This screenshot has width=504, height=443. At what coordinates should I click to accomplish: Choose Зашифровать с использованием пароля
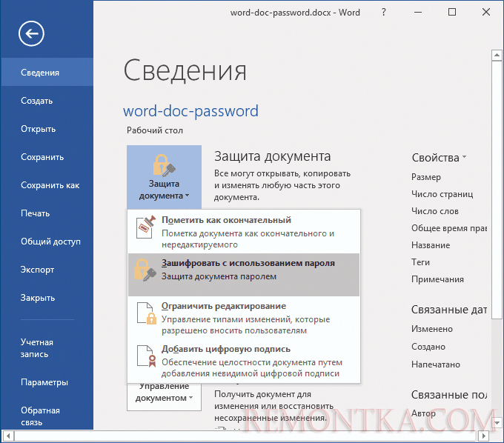point(244,275)
